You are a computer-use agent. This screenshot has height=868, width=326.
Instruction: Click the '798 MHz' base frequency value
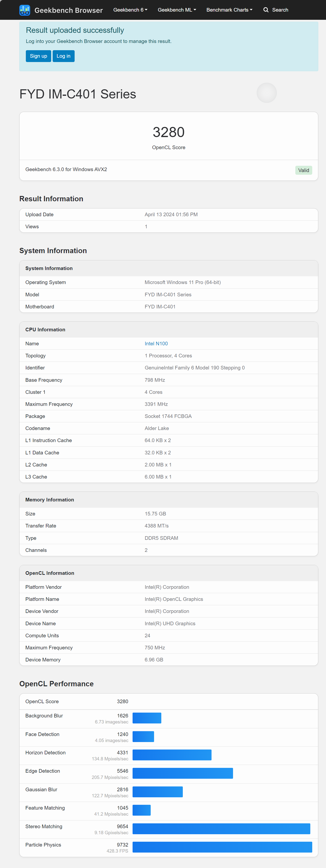155,380
